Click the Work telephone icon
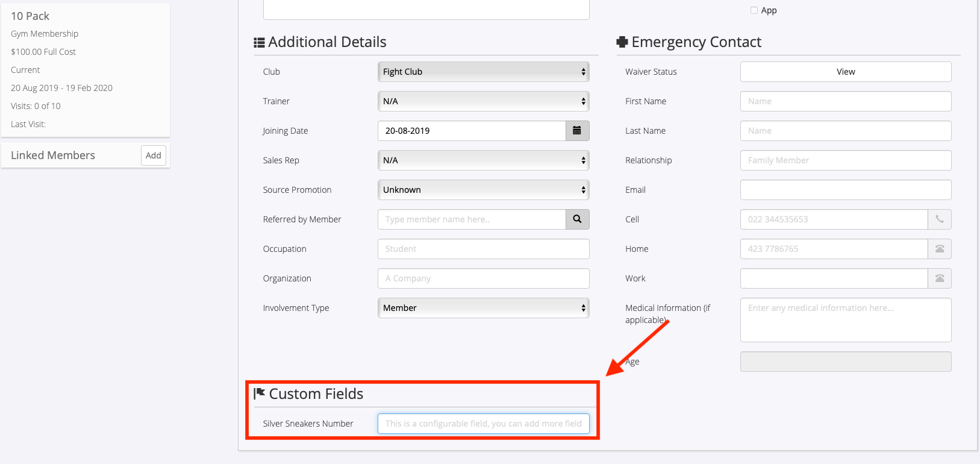 (940, 278)
